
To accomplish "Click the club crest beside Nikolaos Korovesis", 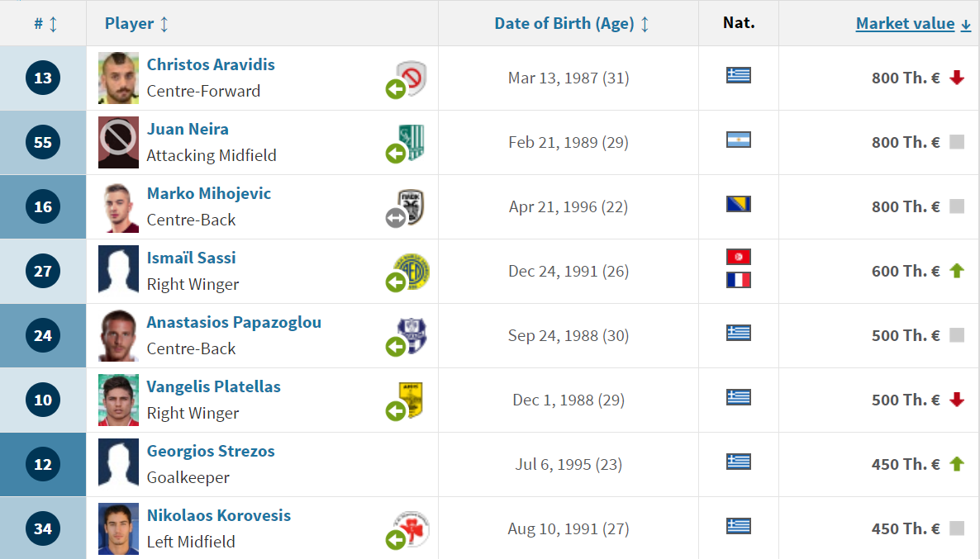I will (x=412, y=528).
